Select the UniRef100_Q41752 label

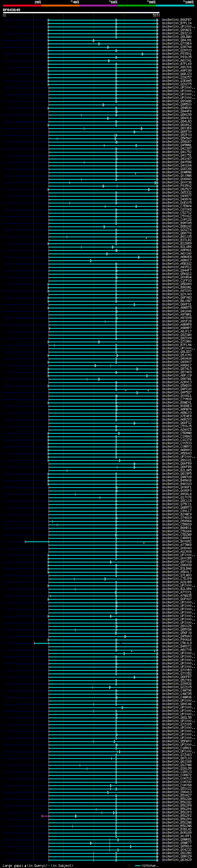click(177, 152)
